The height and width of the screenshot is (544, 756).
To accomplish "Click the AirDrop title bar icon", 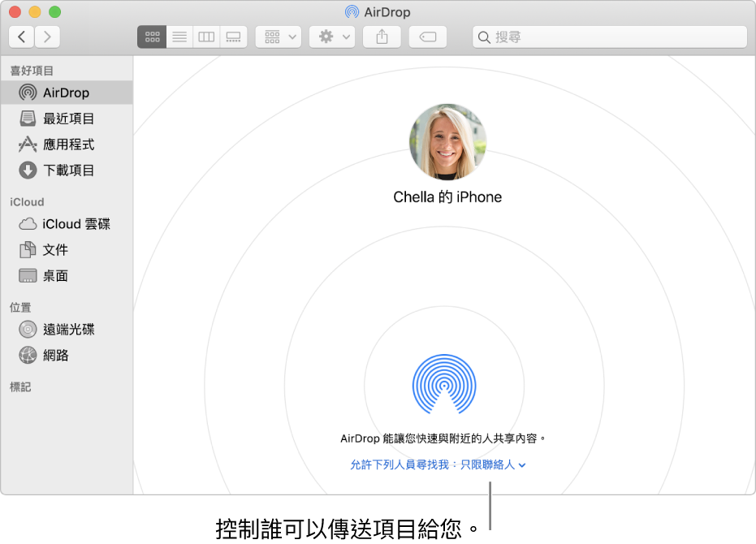I will click(x=352, y=12).
